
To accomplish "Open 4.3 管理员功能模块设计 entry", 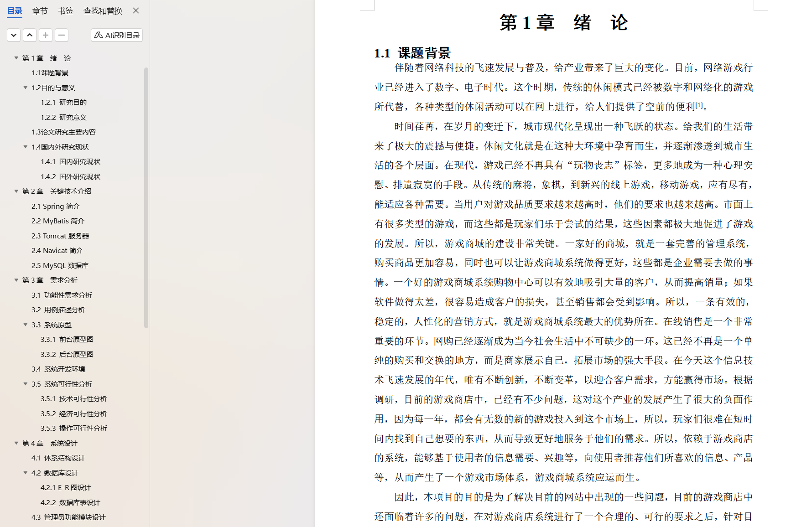I will [68, 517].
